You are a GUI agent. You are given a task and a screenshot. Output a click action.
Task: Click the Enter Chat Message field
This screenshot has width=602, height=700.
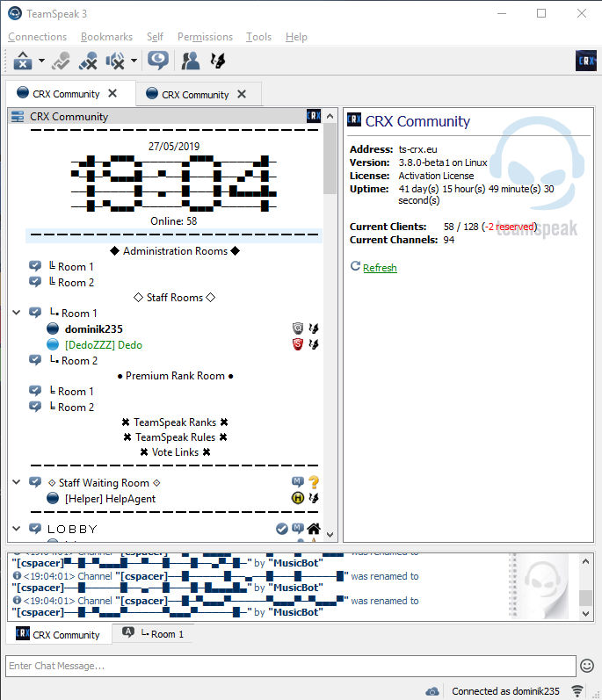click(x=290, y=666)
